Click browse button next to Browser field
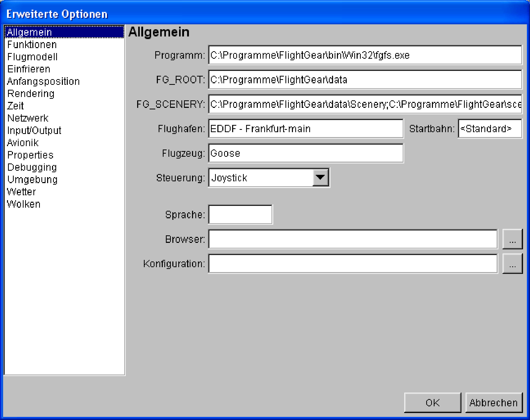This screenshot has width=530, height=420. click(512, 239)
